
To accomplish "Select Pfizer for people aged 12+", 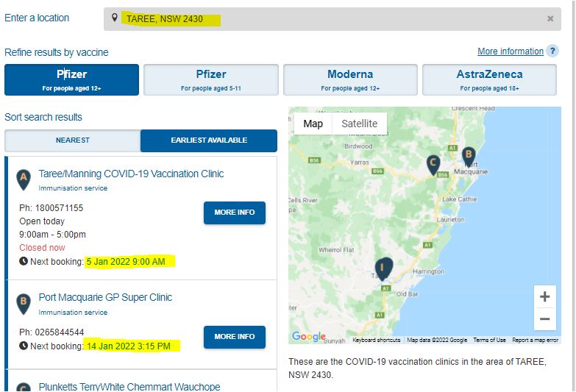I will point(71,79).
